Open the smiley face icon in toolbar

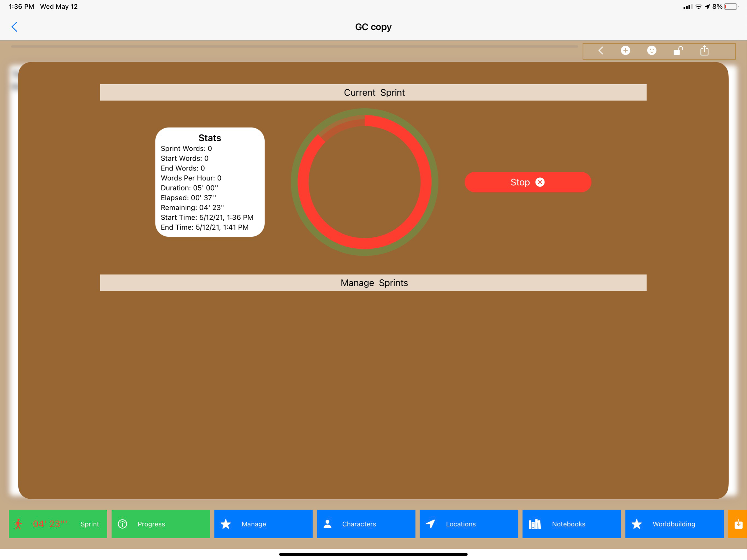click(x=652, y=51)
